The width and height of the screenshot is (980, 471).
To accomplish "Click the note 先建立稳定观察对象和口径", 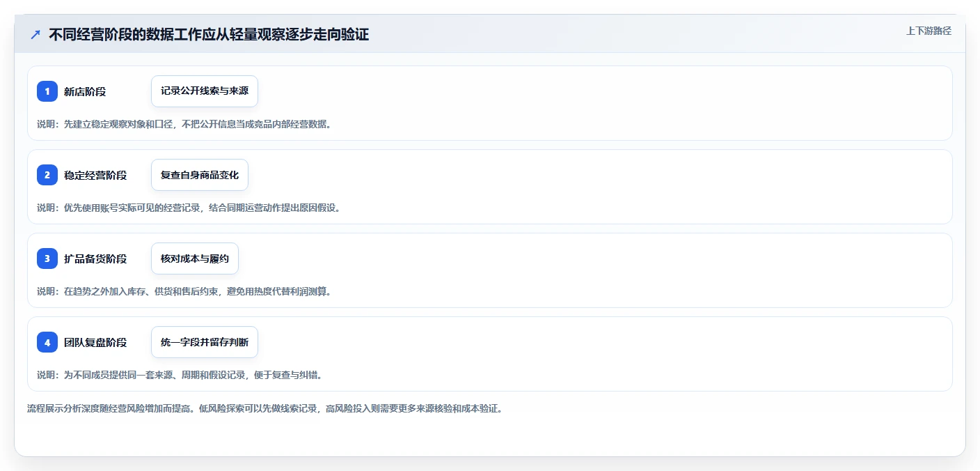I will tap(118, 124).
